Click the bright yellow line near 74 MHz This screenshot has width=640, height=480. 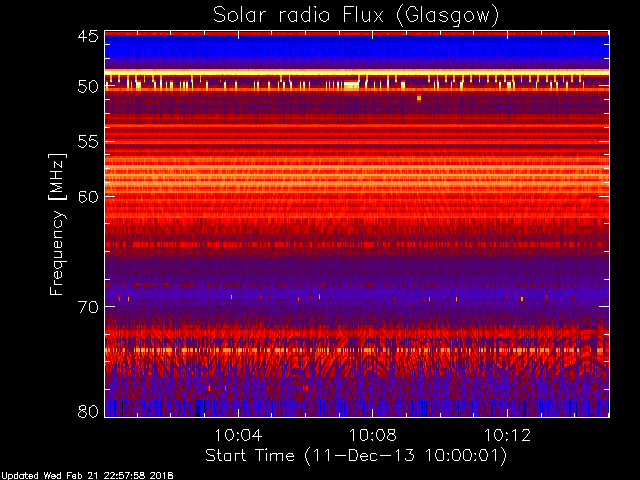(356, 350)
